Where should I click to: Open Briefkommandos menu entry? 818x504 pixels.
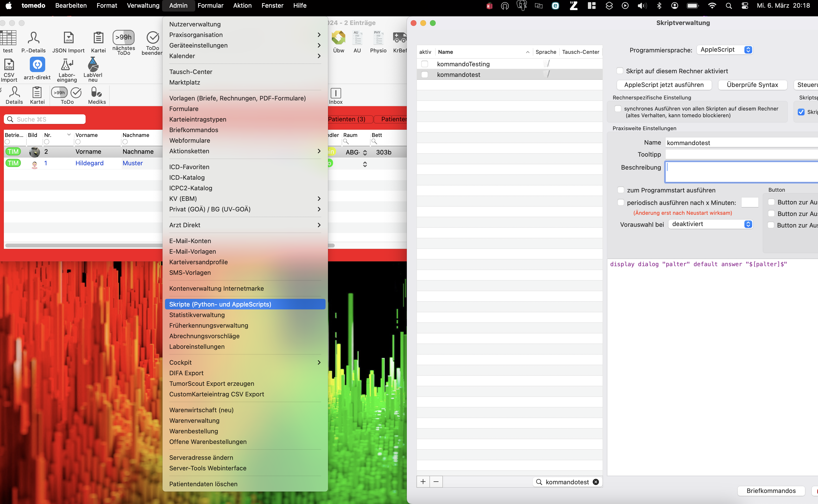pyautogui.click(x=245, y=130)
